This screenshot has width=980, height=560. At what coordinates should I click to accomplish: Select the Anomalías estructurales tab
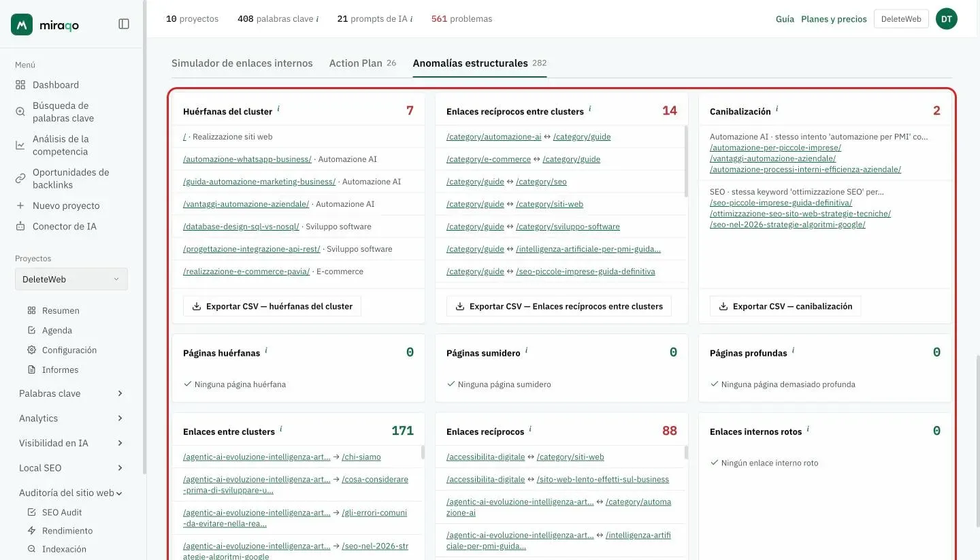(x=480, y=63)
